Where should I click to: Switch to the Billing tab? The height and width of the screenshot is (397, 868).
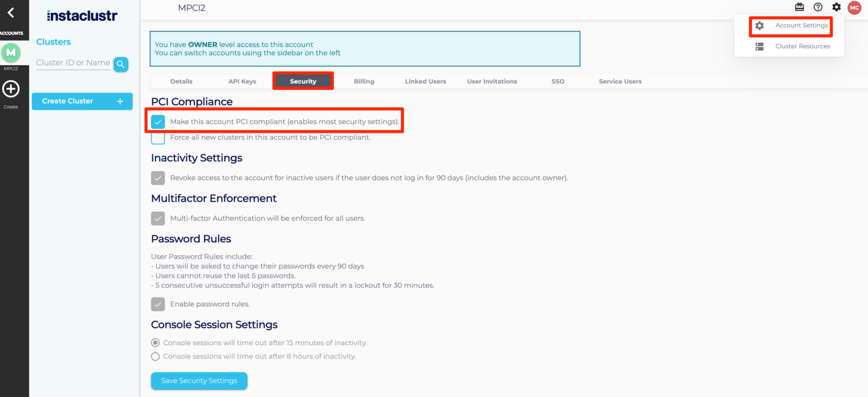[364, 81]
